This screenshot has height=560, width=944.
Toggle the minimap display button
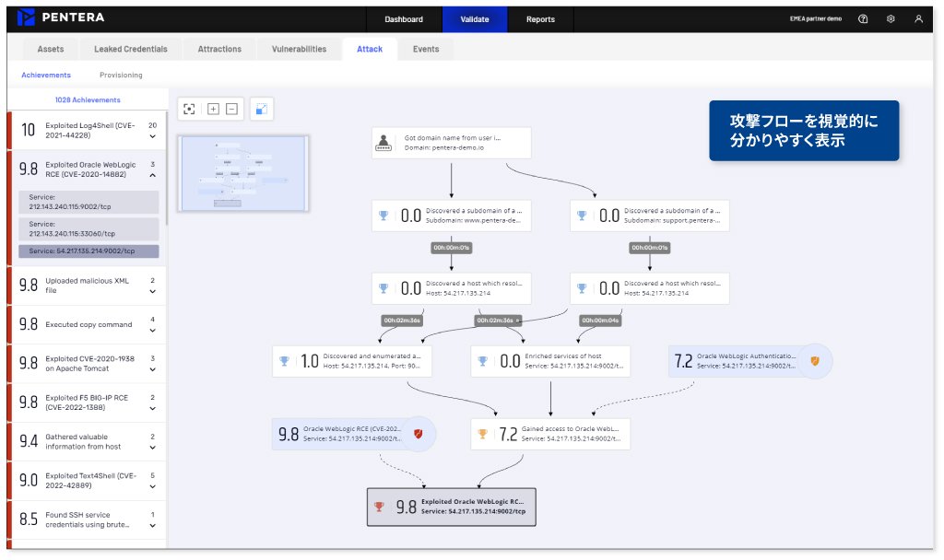tap(261, 109)
